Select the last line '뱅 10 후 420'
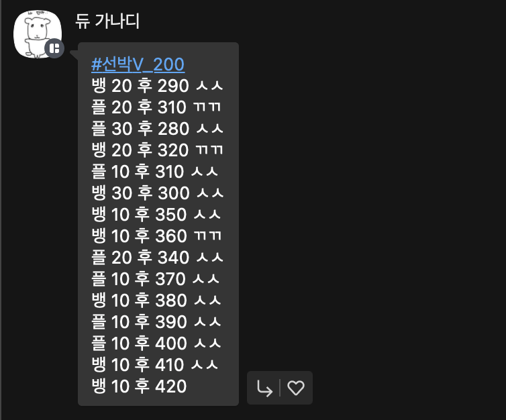506x420 pixels. (139, 386)
